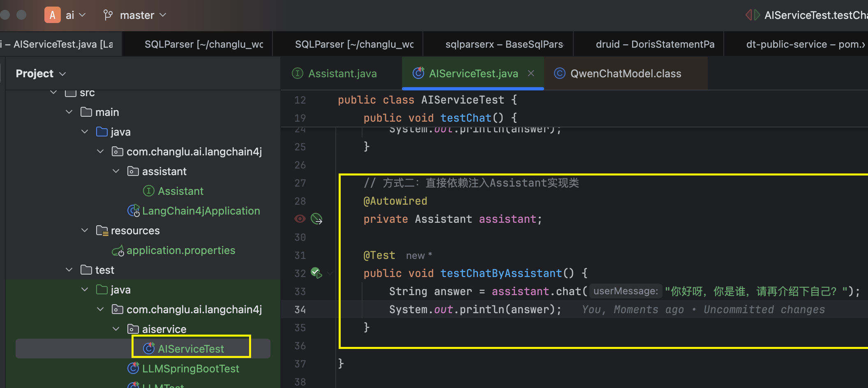
Task: Click the autowired dependency gutter icon beside the assistant field
Action: (316, 219)
